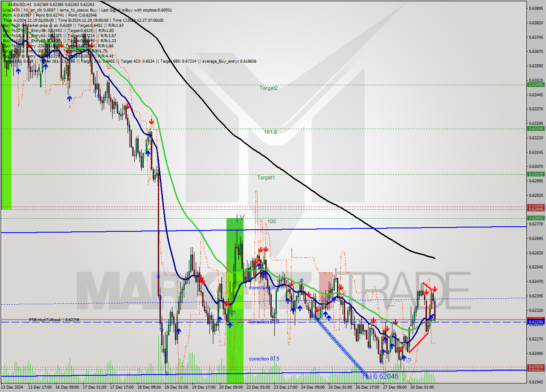Click the 'Target 685: 0.67214' text
Image resolution: width=546 pixels, height=392 pixels.
(x=177, y=61)
